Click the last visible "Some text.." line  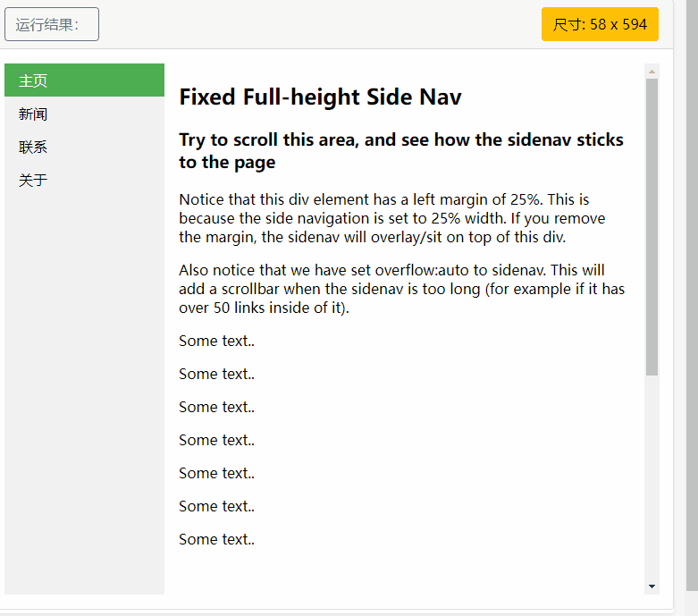pyautogui.click(x=216, y=539)
